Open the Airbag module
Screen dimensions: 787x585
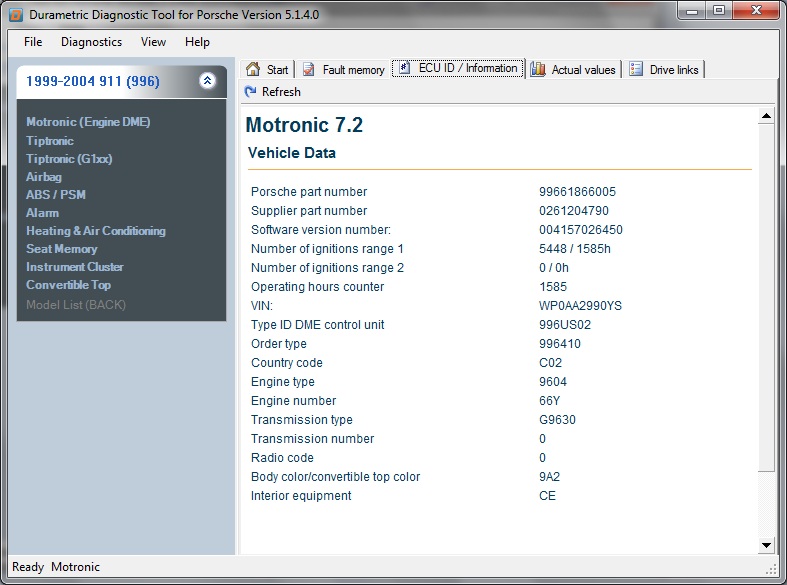44,177
